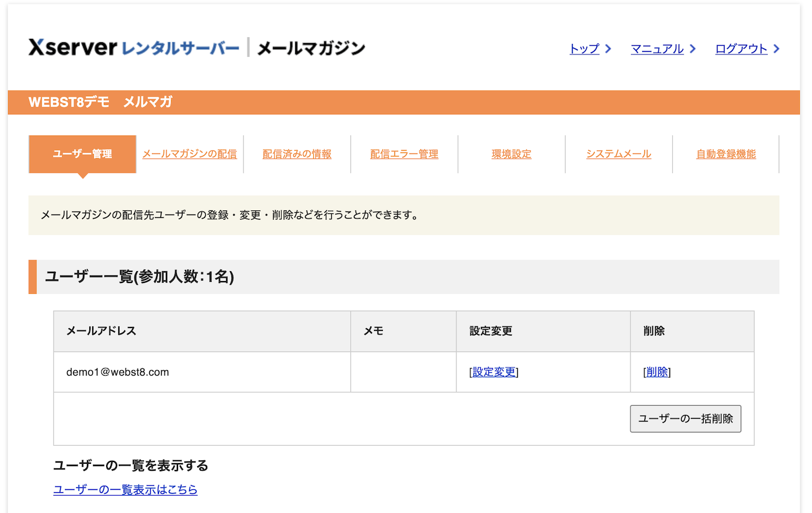
Task: Switch to メールマガジンの配信 tab
Action: (x=190, y=154)
